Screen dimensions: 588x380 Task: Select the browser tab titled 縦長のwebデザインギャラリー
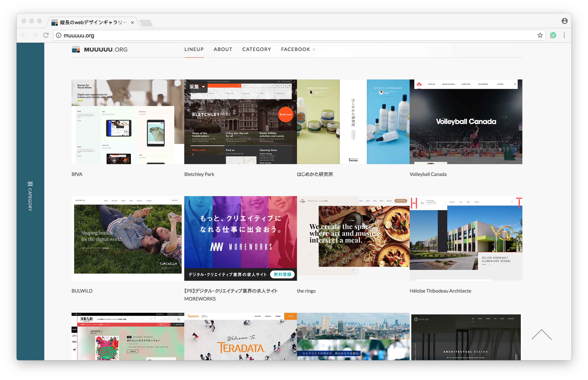pos(93,22)
